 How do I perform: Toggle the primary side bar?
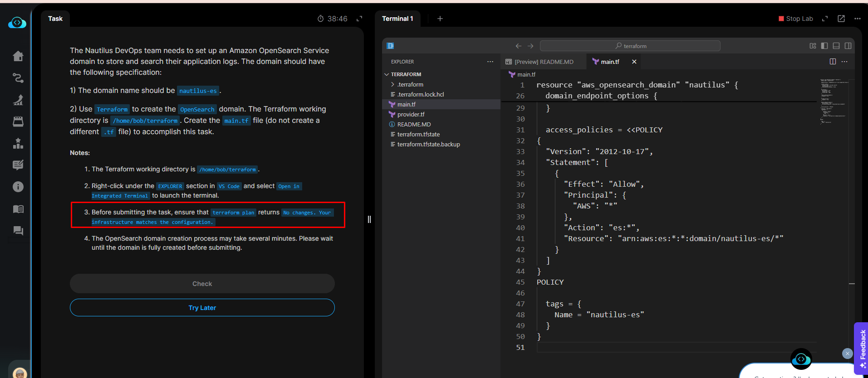coord(824,46)
